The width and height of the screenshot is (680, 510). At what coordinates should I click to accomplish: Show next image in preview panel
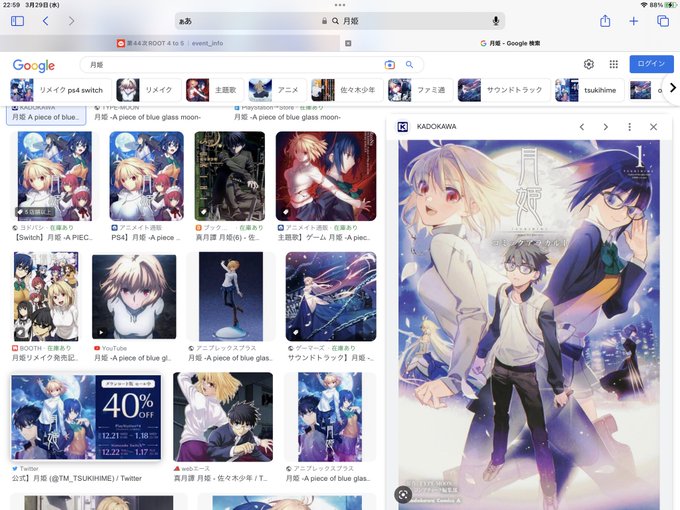click(x=605, y=127)
